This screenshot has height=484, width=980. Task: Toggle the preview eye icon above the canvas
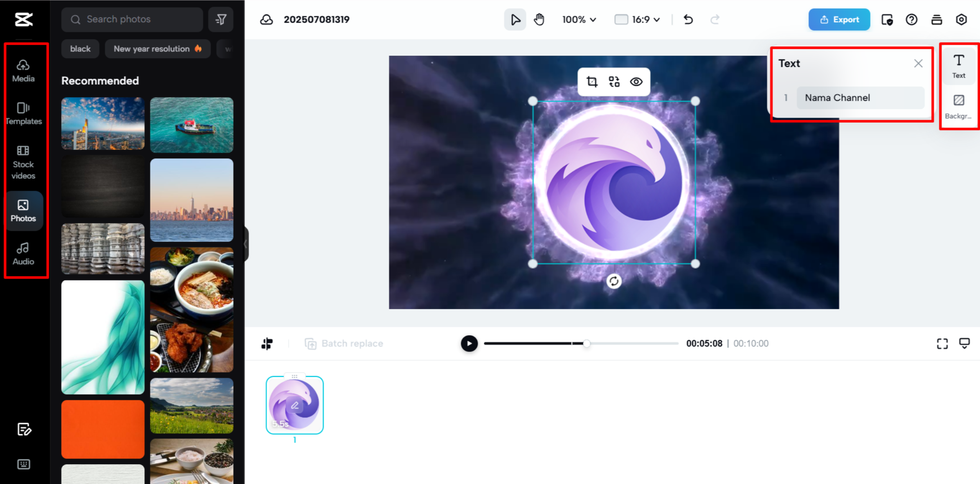click(x=637, y=82)
